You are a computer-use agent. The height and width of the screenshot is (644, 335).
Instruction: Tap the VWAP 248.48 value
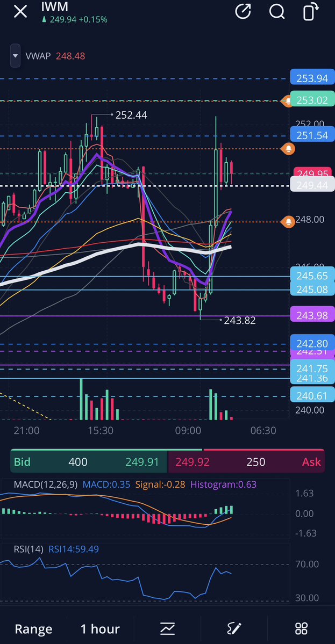pyautogui.click(x=70, y=56)
